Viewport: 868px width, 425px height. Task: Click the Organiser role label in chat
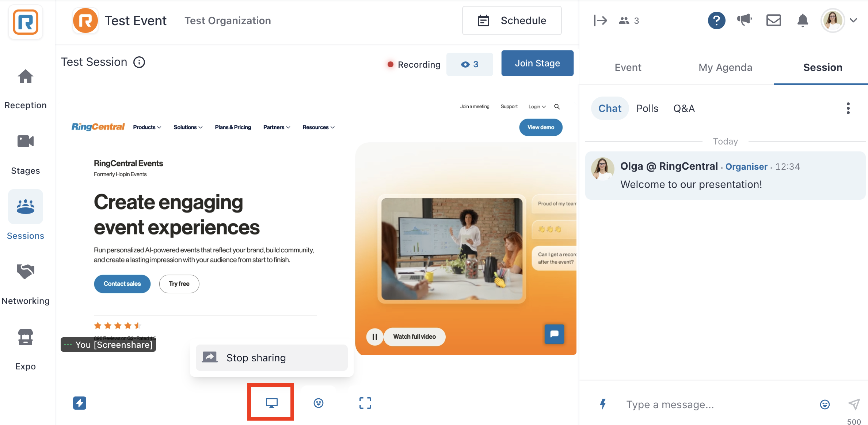[746, 166]
